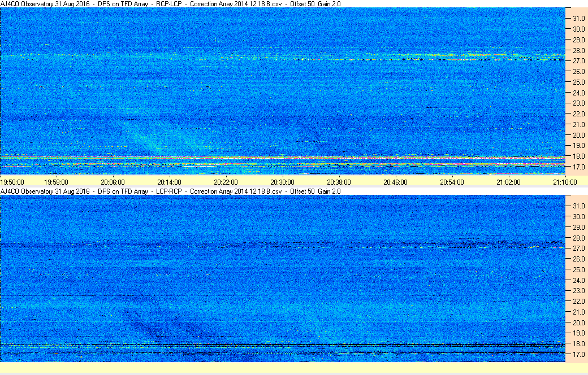
Task: Select the 31.0 frequency label on LCP-RCP chart
Action: [578, 206]
